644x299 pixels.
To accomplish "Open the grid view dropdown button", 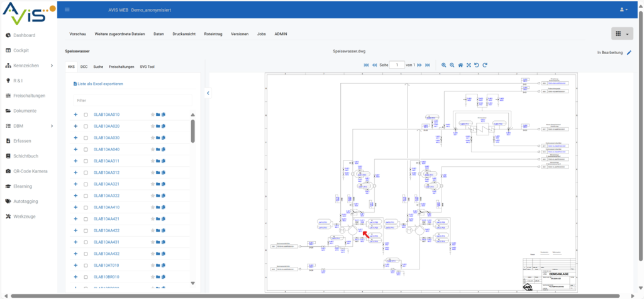I will coord(622,34).
